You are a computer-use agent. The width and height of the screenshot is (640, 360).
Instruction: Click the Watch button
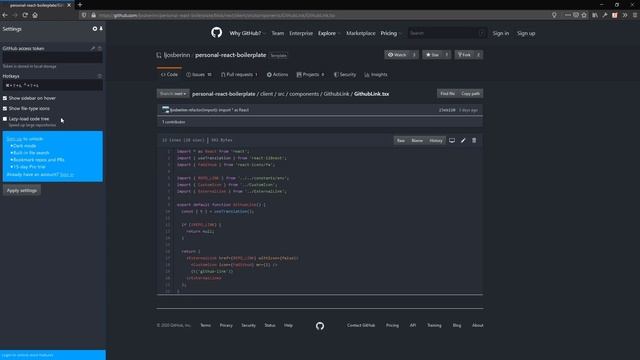tap(397, 55)
